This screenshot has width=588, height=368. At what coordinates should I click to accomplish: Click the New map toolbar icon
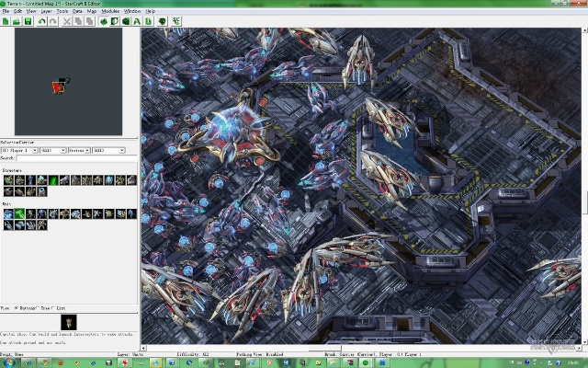coord(6,20)
